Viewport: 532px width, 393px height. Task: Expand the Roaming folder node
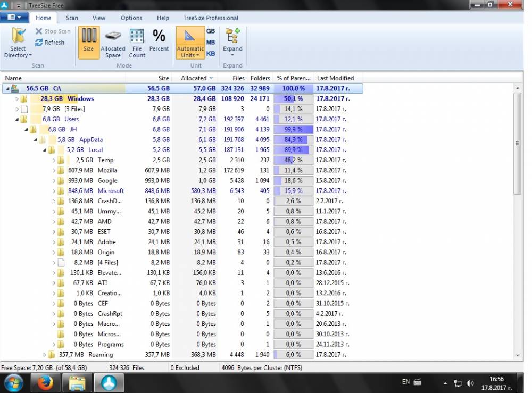[45, 355]
